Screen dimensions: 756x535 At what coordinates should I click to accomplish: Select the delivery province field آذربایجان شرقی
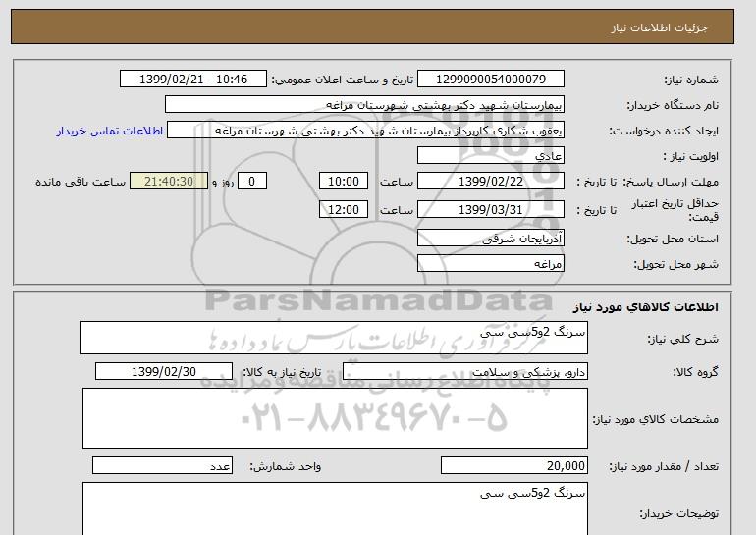490,239
